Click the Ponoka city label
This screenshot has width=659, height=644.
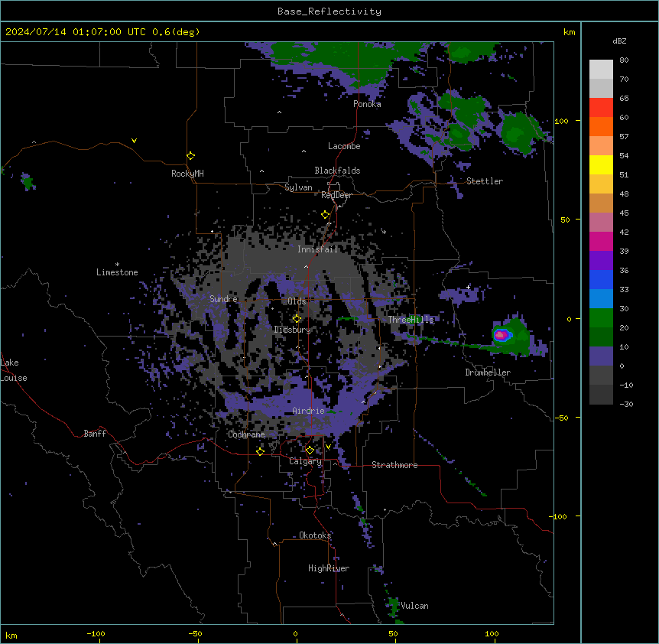[x=367, y=104]
